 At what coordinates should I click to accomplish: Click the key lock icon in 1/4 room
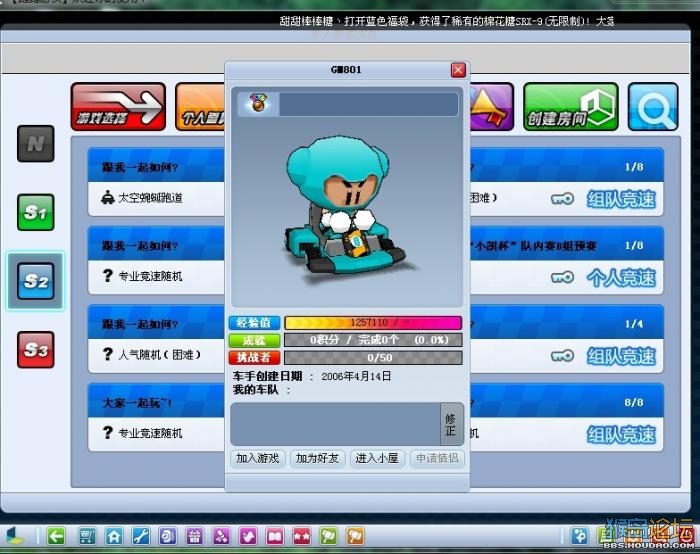point(562,355)
